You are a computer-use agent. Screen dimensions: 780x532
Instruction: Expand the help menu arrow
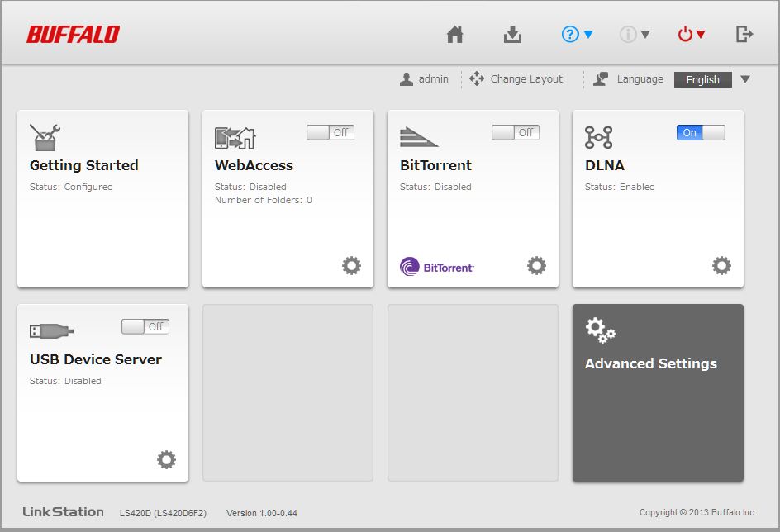point(588,35)
